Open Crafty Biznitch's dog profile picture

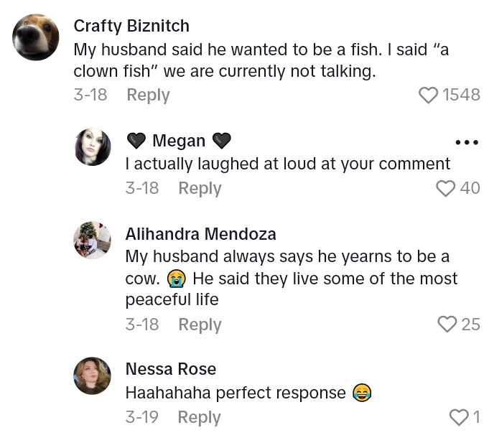coord(36,37)
